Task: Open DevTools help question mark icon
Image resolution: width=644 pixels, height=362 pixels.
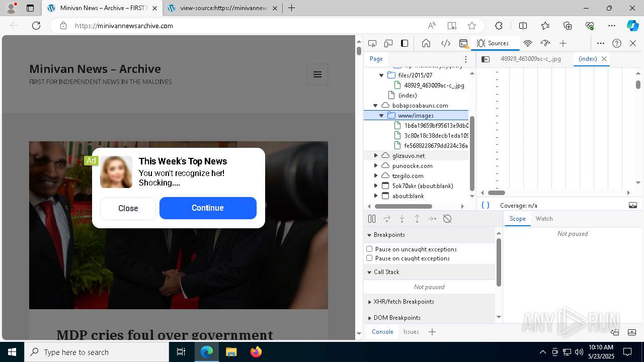Action: point(617,43)
